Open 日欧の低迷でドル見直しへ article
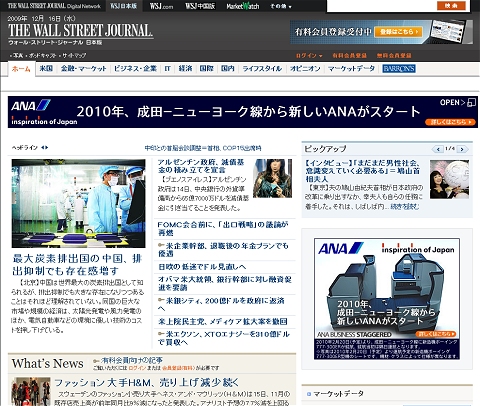The height and width of the screenshot is (406, 480). coord(202,267)
